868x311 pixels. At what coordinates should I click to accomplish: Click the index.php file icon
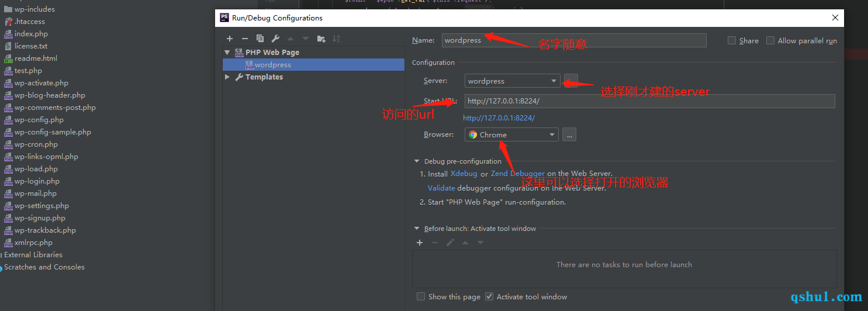tap(8, 34)
